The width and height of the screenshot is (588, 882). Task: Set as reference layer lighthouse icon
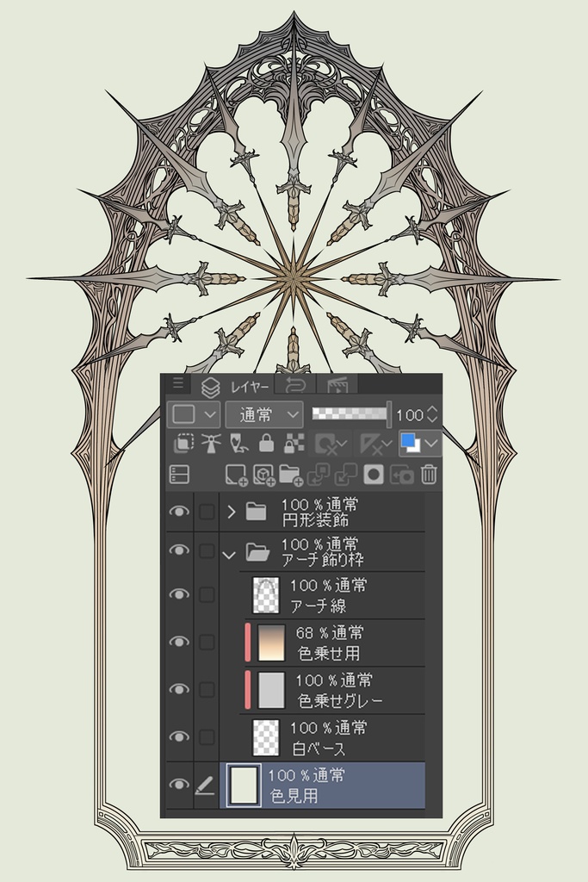tap(212, 444)
